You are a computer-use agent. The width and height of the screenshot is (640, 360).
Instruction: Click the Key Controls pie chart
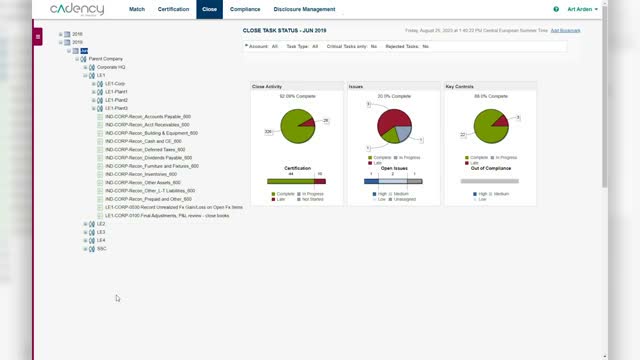491,126
